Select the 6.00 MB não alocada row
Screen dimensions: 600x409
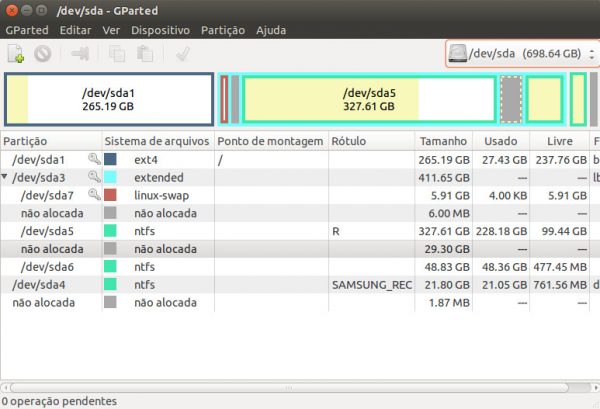tap(300, 213)
